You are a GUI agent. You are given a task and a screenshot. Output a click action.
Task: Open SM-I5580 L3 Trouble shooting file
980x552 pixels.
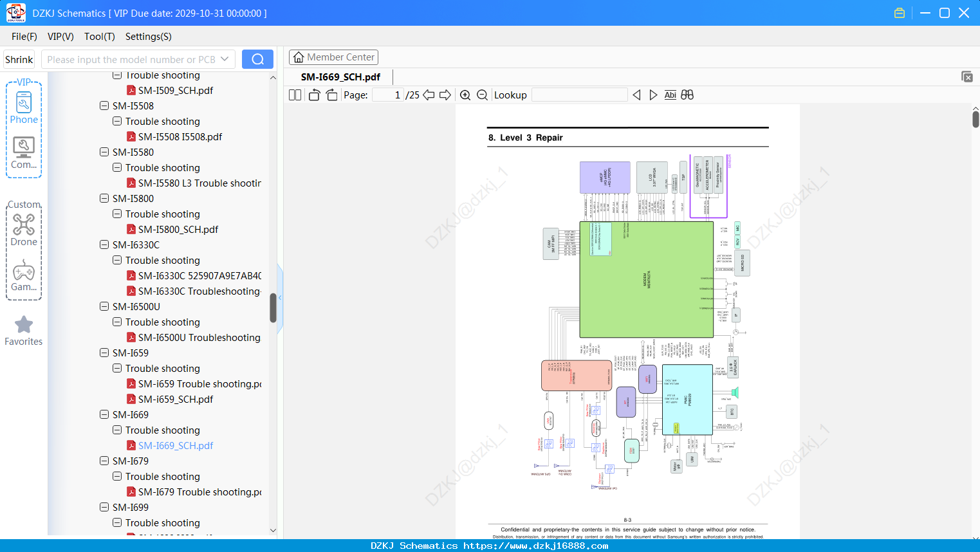pyautogui.click(x=199, y=183)
